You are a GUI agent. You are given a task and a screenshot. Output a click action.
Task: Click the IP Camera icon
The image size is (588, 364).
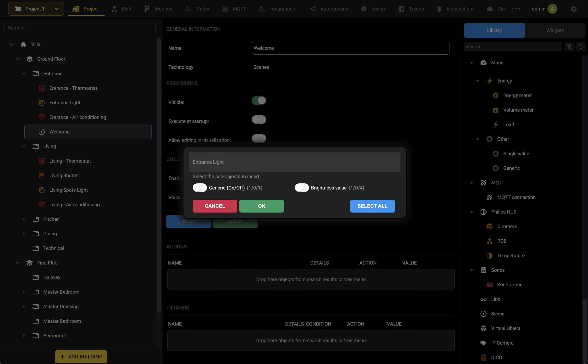483,343
